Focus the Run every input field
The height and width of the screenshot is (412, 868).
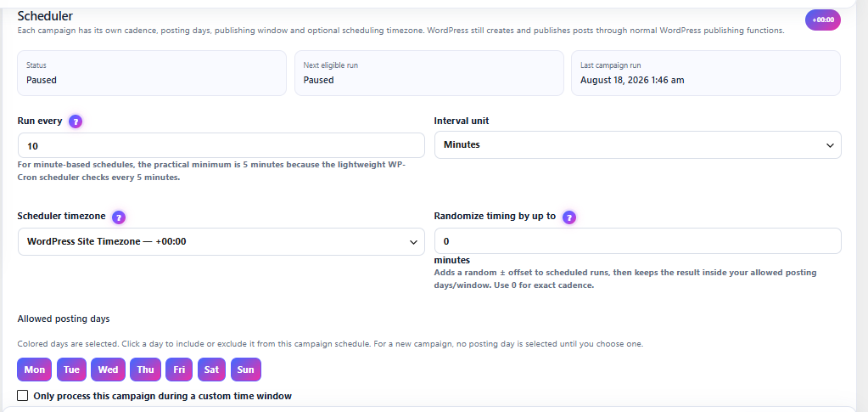[x=221, y=146]
